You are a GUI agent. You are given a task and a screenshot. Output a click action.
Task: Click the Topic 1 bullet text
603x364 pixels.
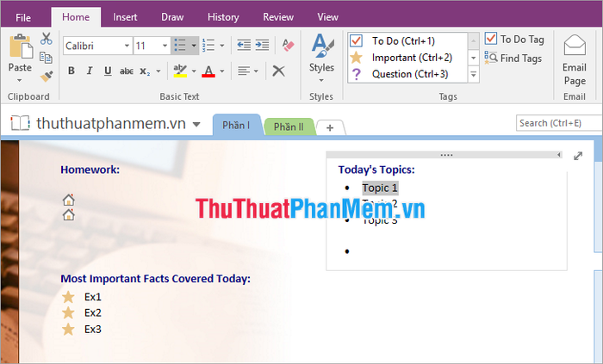click(x=380, y=188)
